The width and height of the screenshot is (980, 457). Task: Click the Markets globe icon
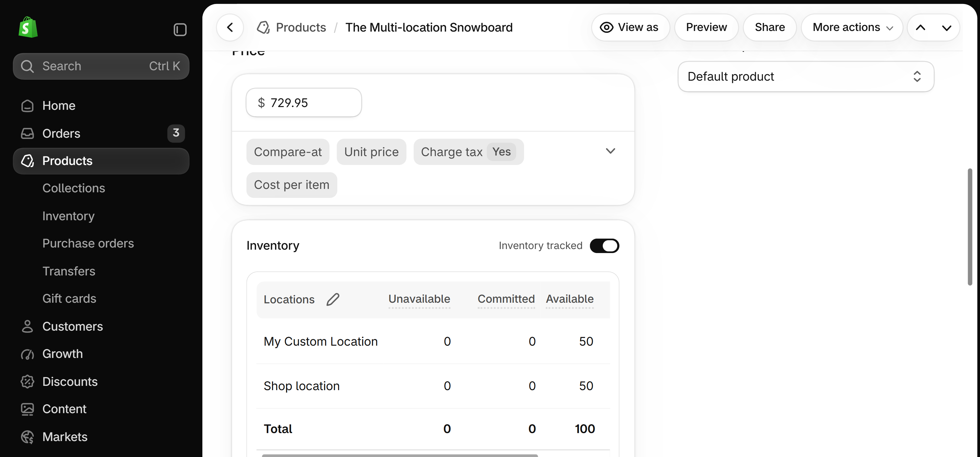point(27,437)
